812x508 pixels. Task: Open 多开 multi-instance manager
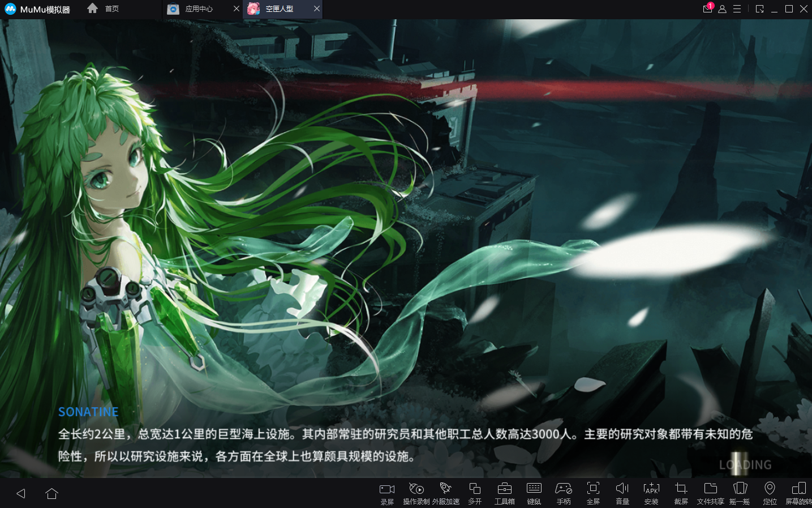[x=475, y=493]
